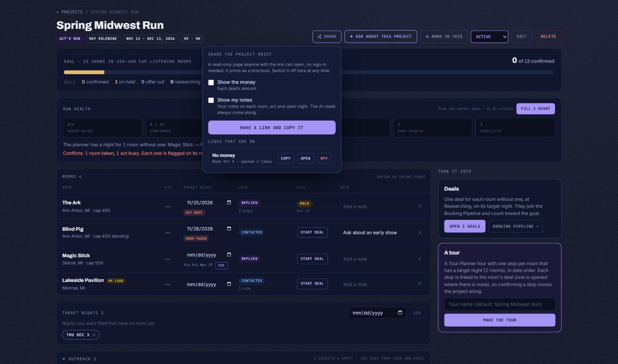Remove the Blind Pig room row
The width and height of the screenshot is (618, 364).
[x=419, y=232]
